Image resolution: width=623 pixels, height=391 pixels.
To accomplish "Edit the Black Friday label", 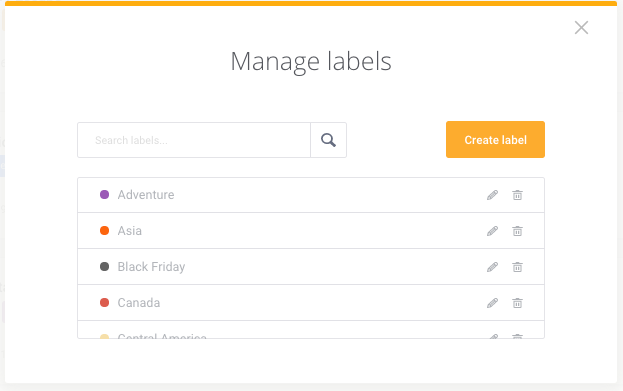I will point(492,267).
